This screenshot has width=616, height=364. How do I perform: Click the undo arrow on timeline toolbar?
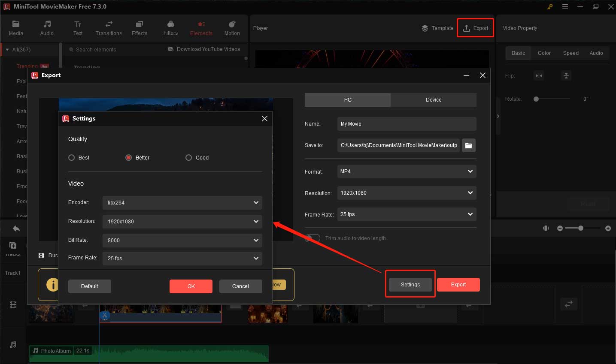click(16, 229)
